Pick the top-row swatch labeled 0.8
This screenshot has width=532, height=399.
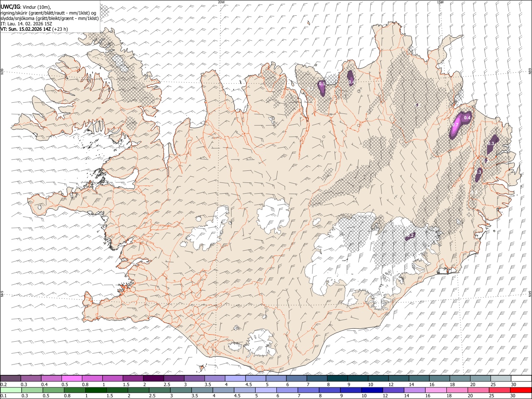point(92,378)
